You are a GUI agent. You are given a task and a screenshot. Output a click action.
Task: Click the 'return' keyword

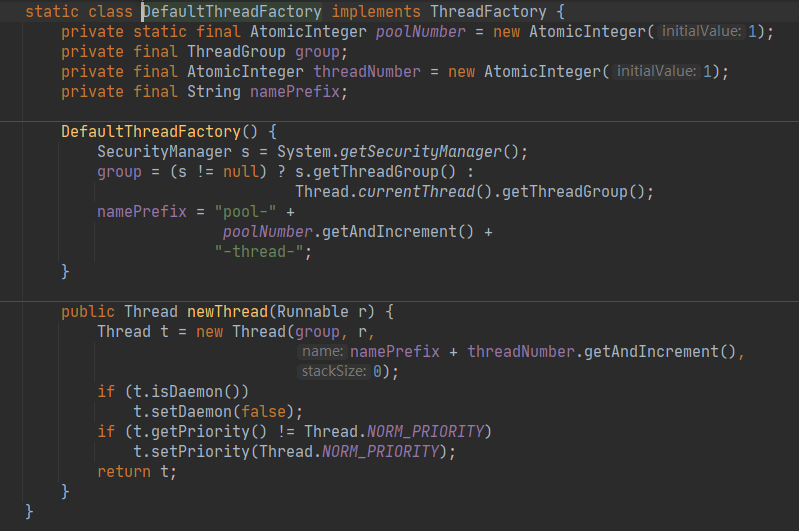coord(124,471)
